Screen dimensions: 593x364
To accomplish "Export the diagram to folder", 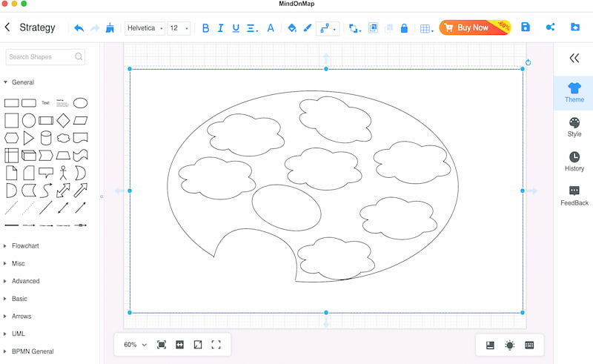I will [x=575, y=27].
